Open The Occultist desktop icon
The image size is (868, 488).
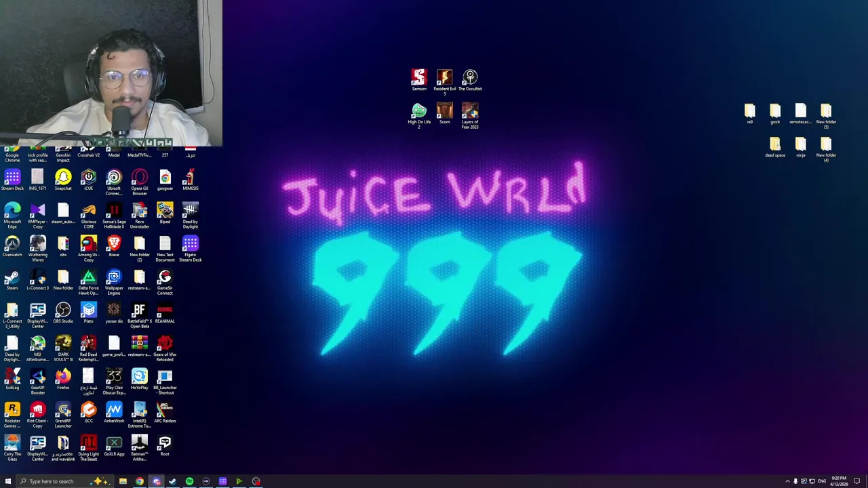470,80
